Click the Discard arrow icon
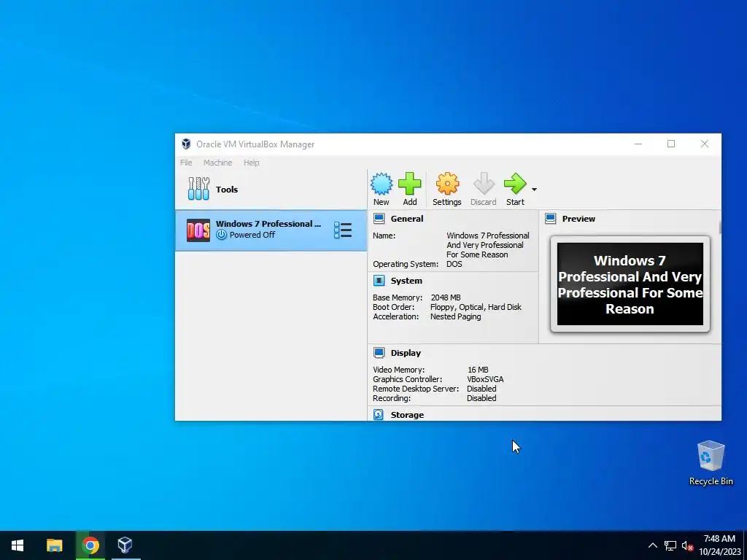 click(484, 184)
